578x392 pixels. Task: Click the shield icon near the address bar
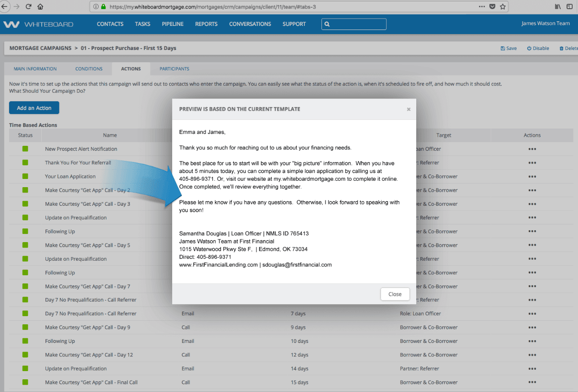point(492,6)
